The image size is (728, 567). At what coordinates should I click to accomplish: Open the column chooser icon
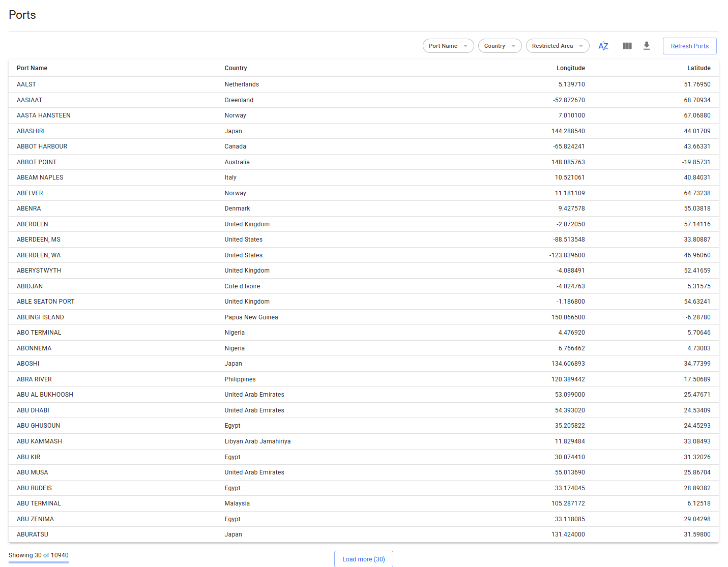click(x=627, y=46)
